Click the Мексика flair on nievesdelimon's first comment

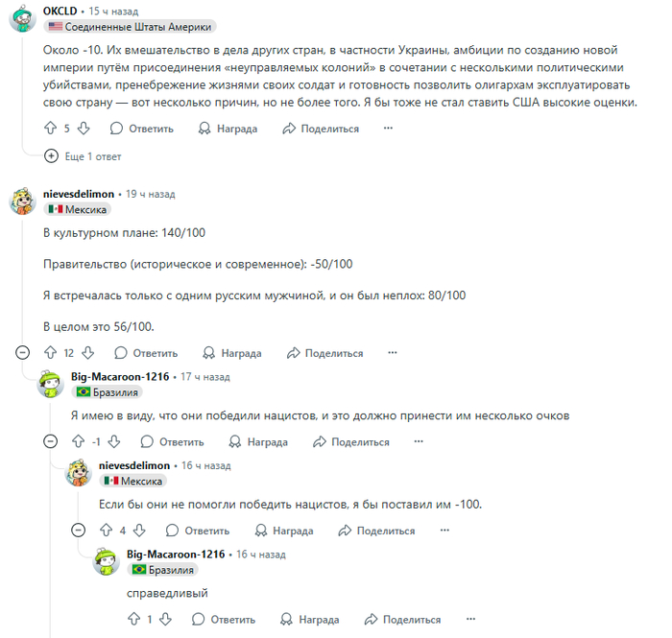78,209
